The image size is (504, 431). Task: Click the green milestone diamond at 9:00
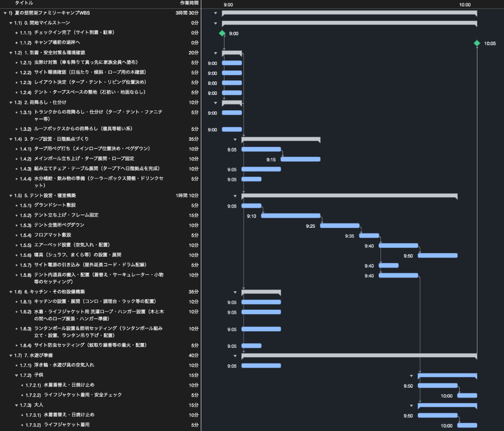click(222, 33)
